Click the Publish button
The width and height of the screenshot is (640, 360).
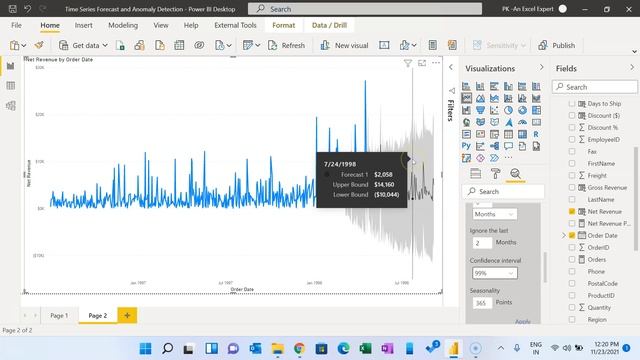click(557, 45)
